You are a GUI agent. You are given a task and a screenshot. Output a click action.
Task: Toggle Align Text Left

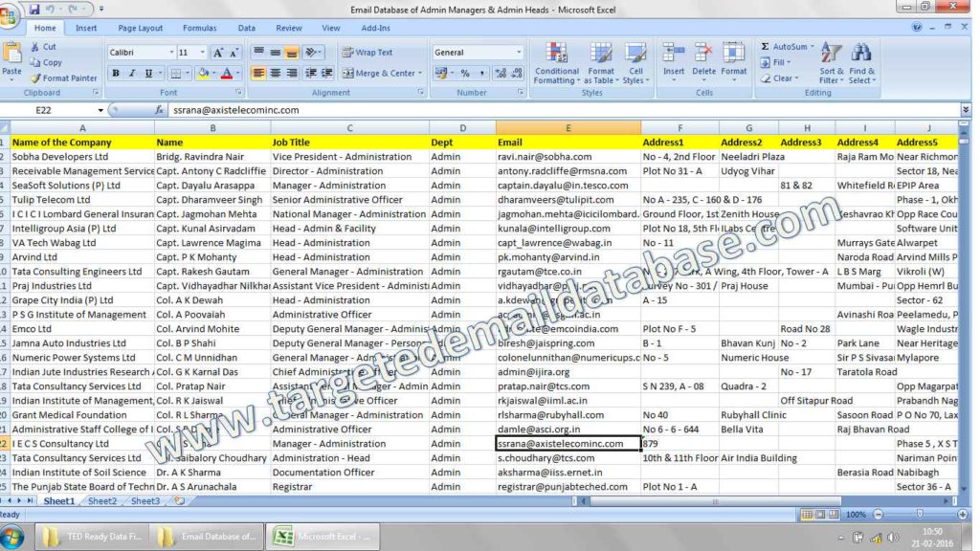pos(258,74)
